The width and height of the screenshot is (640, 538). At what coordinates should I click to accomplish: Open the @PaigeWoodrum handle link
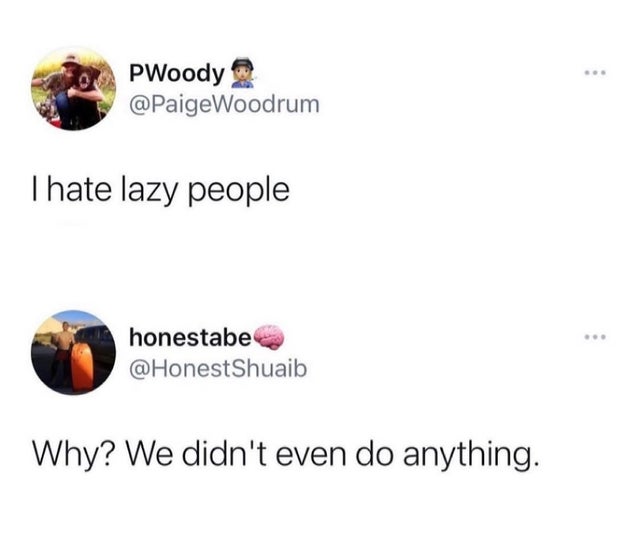(x=224, y=104)
